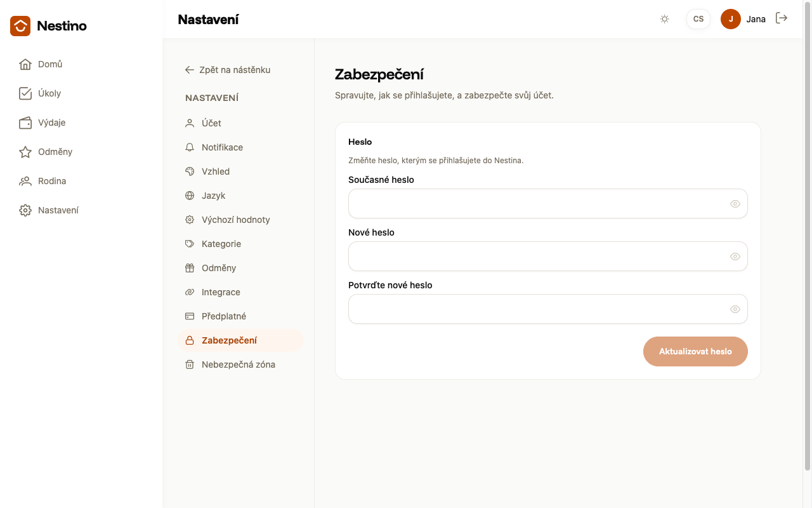The height and width of the screenshot is (508, 812).
Task: Click the Rodina people icon
Action: click(25, 181)
